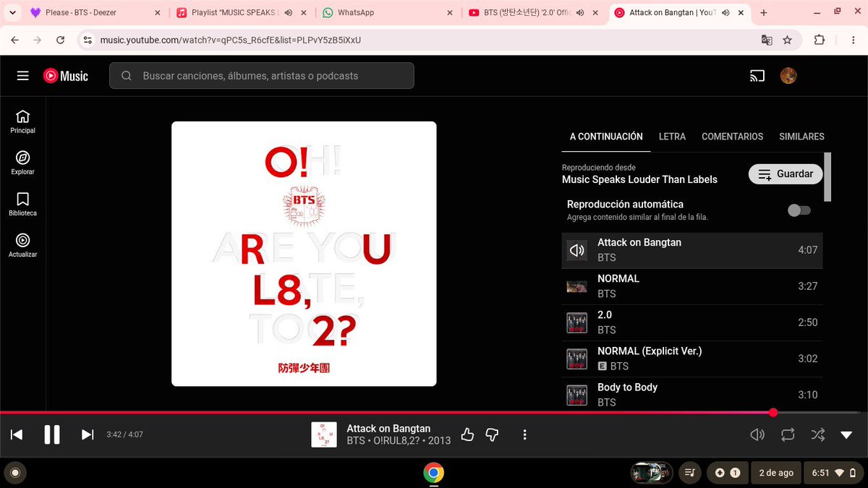The height and width of the screenshot is (488, 868).
Task: Click the site information icon in address bar
Action: click(88, 40)
